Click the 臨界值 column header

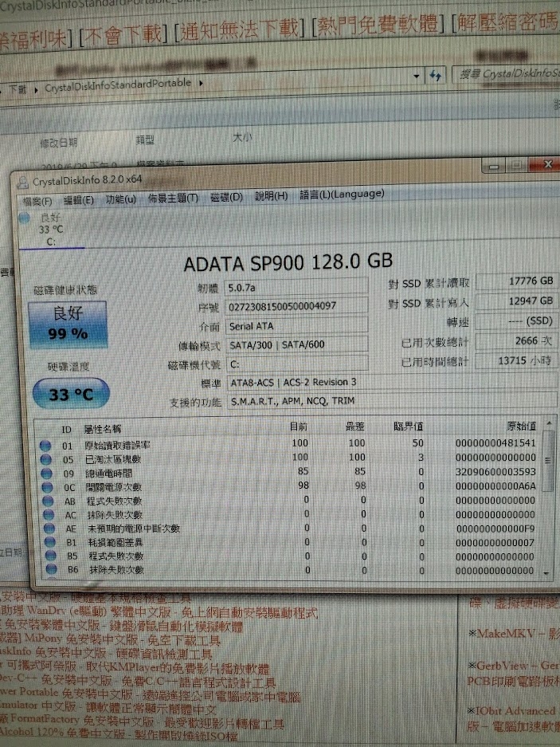point(408,426)
